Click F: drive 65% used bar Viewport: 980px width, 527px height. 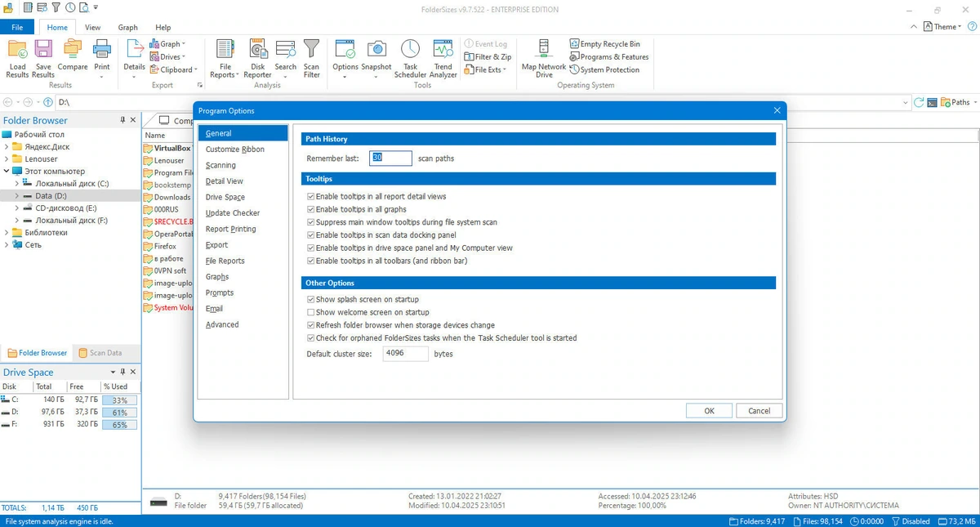[120, 425]
